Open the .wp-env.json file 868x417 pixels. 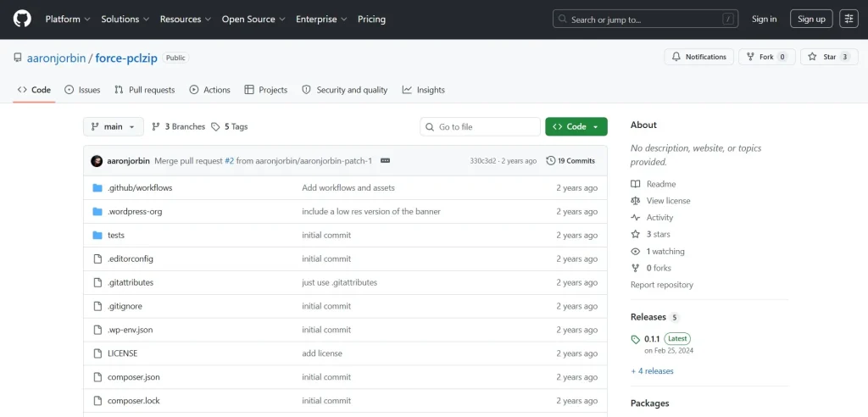pos(130,330)
